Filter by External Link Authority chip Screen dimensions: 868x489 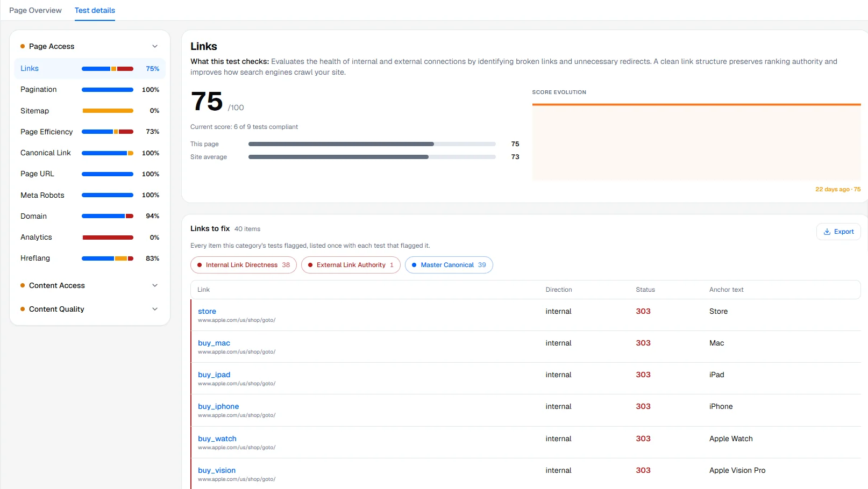click(351, 265)
